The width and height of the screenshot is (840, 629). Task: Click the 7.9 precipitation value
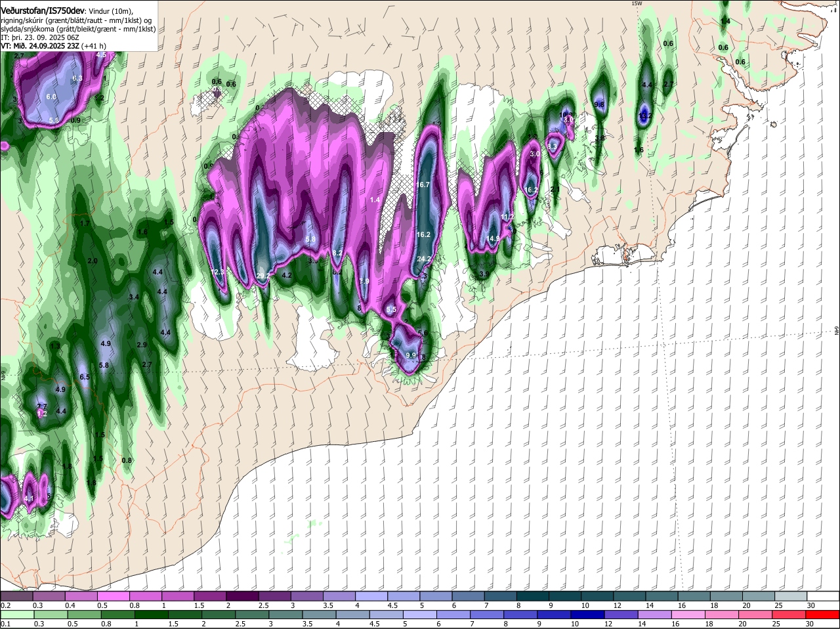pos(364,282)
